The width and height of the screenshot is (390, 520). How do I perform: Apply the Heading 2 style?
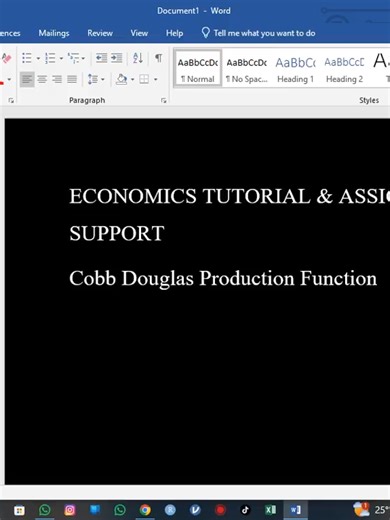coord(344,69)
